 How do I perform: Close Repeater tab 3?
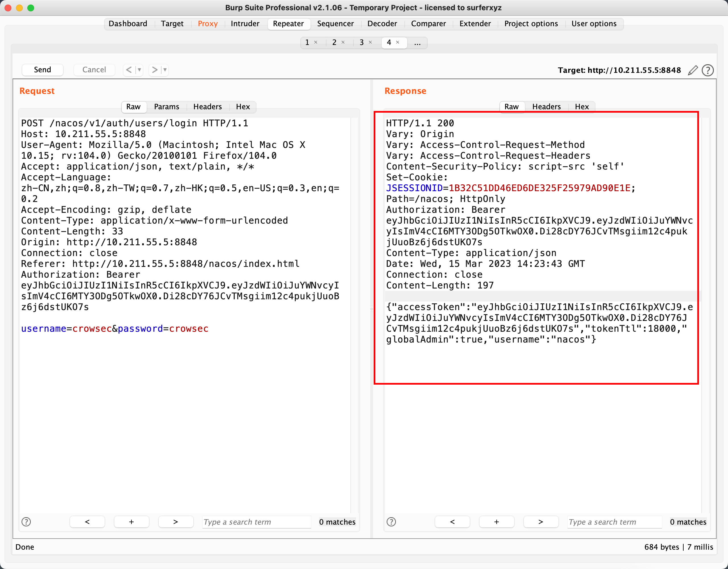pos(370,42)
